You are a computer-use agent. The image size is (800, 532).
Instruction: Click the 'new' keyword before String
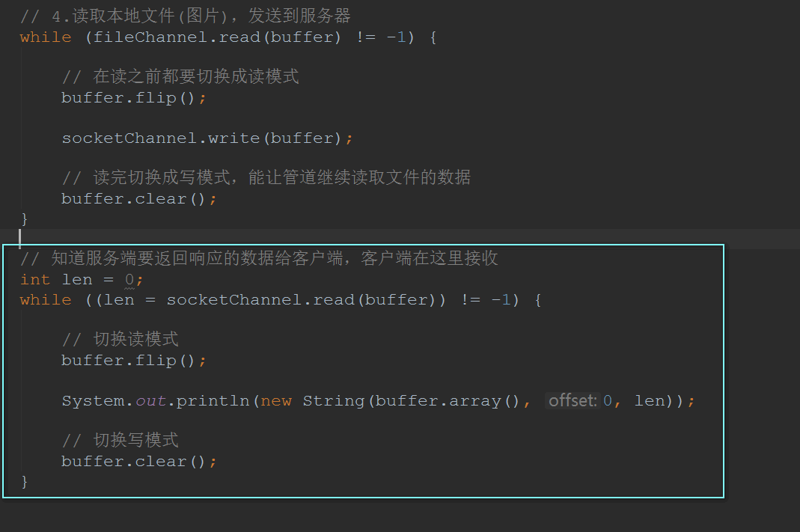click(x=276, y=401)
